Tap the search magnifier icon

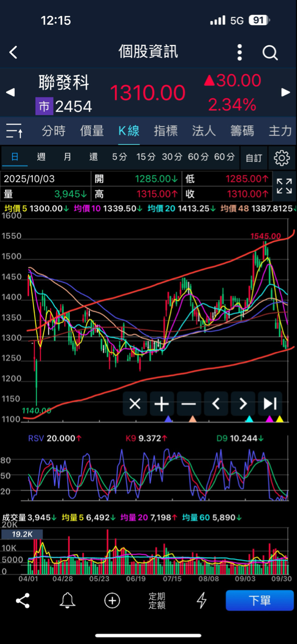(270, 52)
